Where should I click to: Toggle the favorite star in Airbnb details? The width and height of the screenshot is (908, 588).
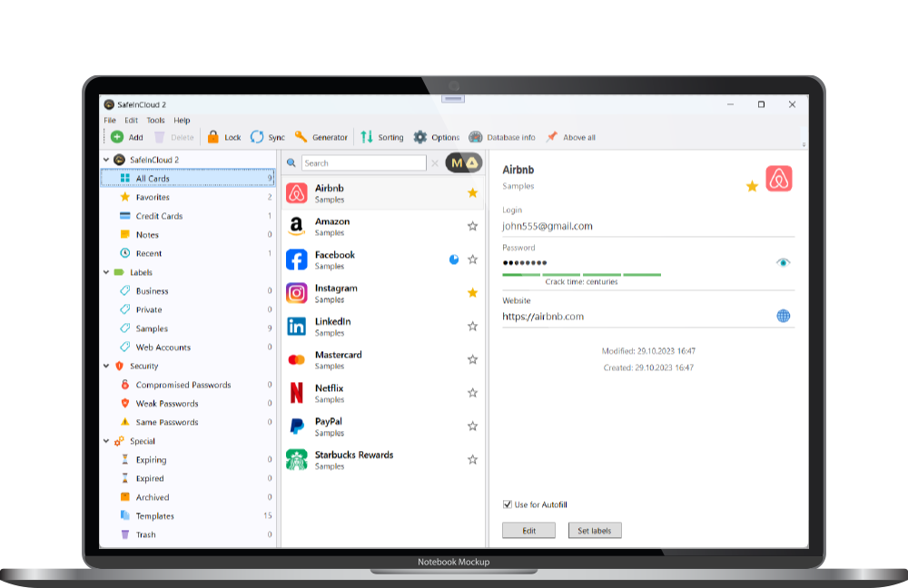pyautogui.click(x=752, y=186)
